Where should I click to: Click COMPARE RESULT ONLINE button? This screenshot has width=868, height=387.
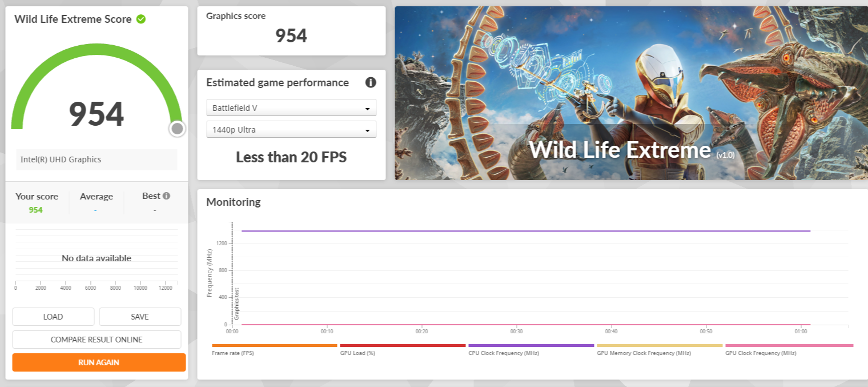click(97, 340)
